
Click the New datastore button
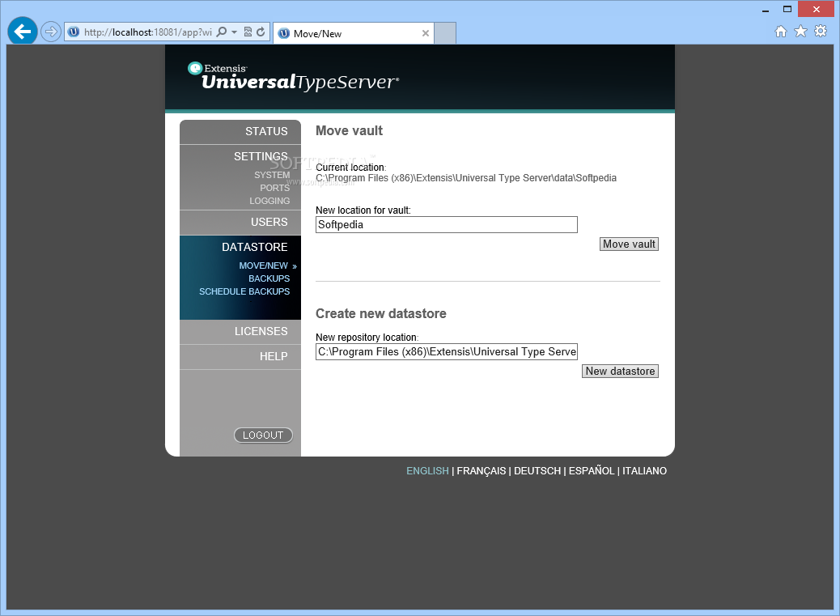pyautogui.click(x=620, y=372)
